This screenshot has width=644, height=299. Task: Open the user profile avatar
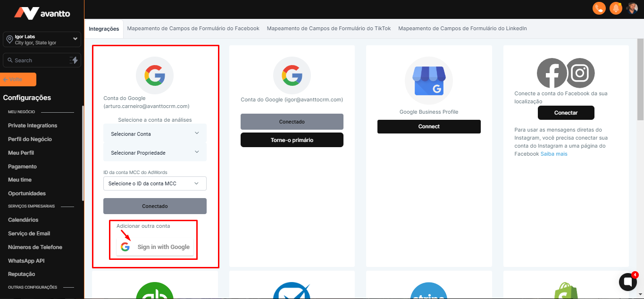[632, 8]
